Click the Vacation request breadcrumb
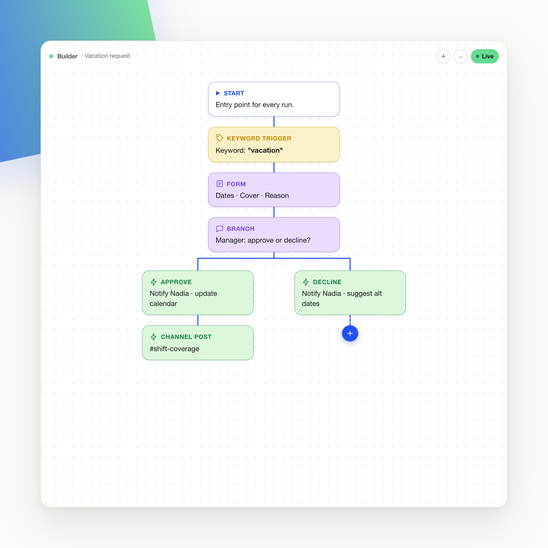The height and width of the screenshot is (548, 548). [107, 56]
